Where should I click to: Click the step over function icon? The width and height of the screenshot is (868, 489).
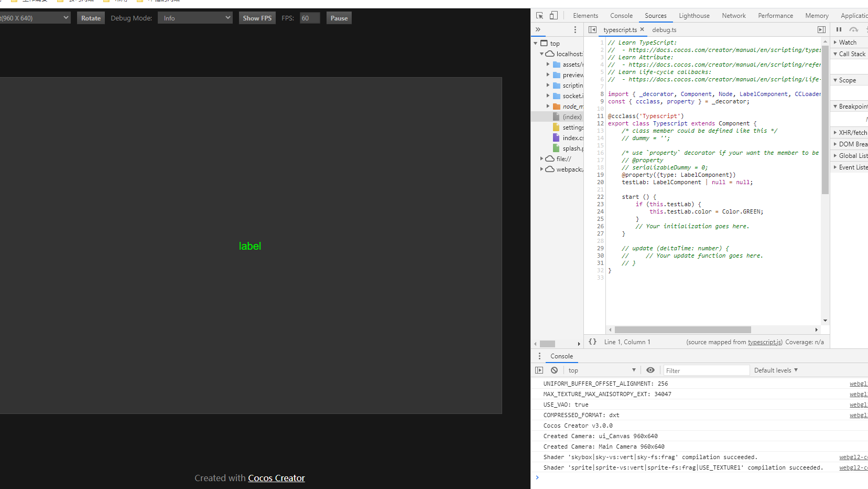(854, 30)
